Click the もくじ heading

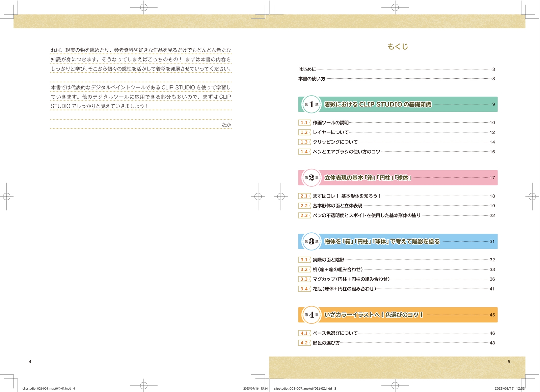tap(398, 47)
